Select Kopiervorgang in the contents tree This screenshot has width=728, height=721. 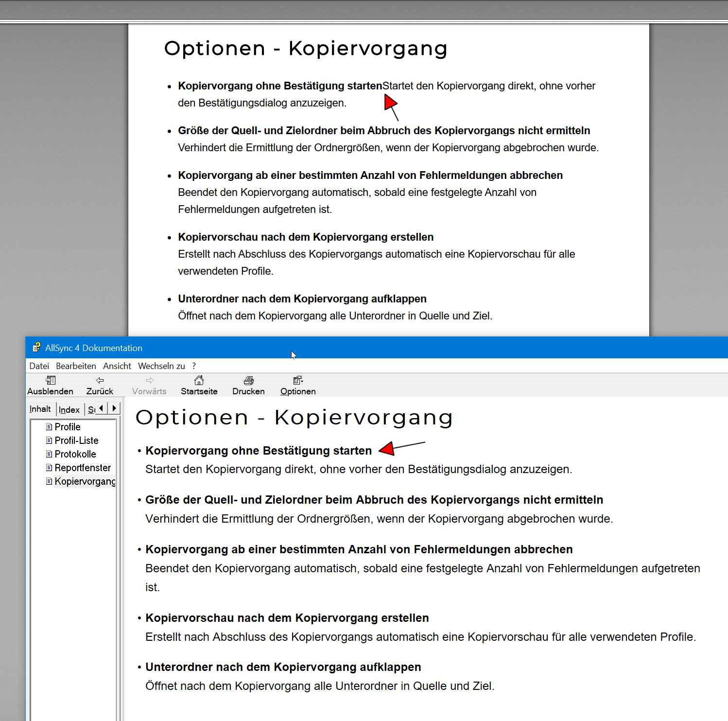[x=85, y=481]
